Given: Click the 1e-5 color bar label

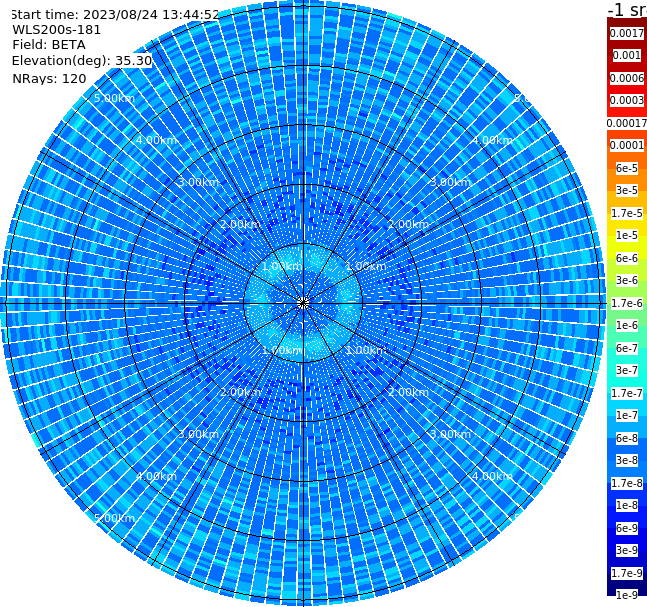Looking at the screenshot, I should click(x=627, y=235).
